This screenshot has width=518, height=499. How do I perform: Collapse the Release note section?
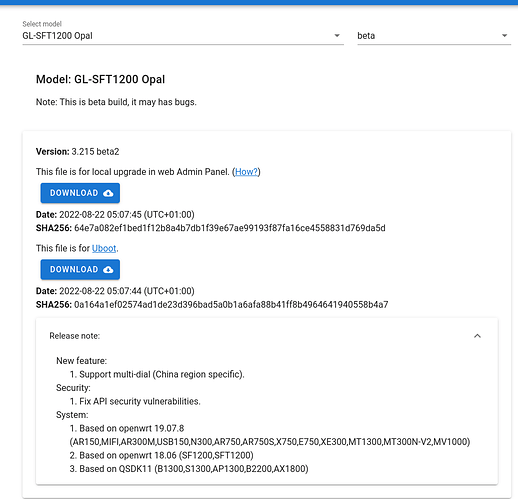coord(477,336)
